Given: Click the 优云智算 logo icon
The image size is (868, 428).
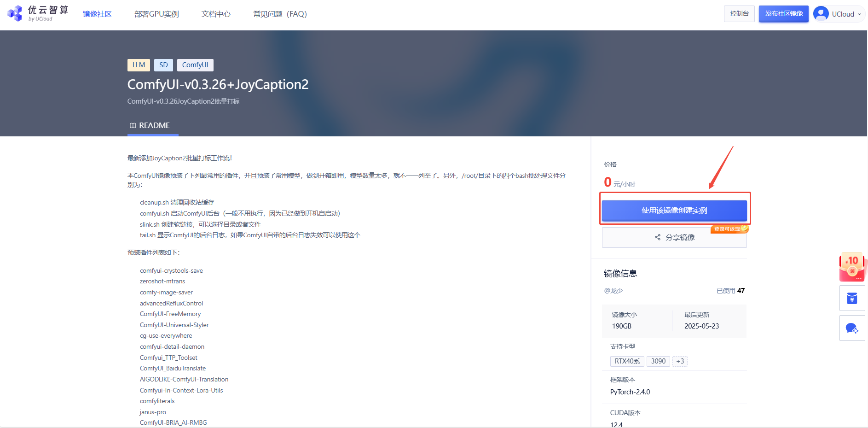Looking at the screenshot, I should 15,13.
